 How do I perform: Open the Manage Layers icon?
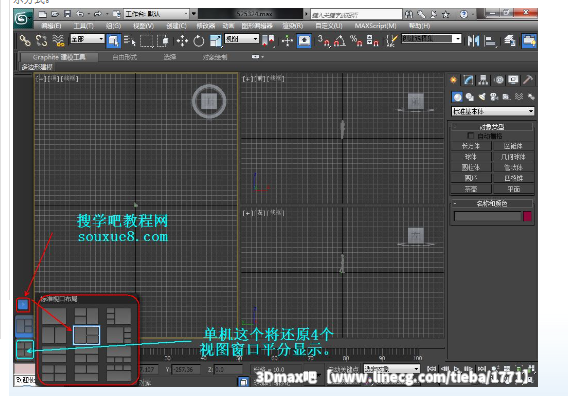click(x=510, y=41)
